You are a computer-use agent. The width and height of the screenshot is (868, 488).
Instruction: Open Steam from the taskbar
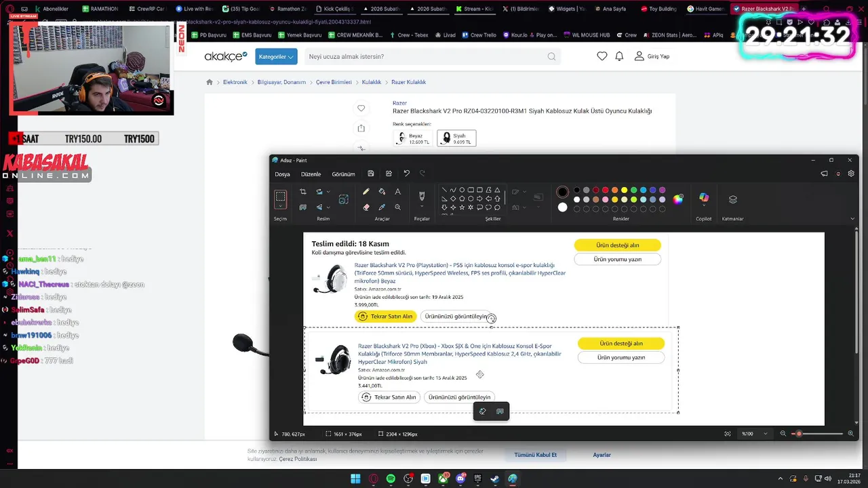pos(495,479)
